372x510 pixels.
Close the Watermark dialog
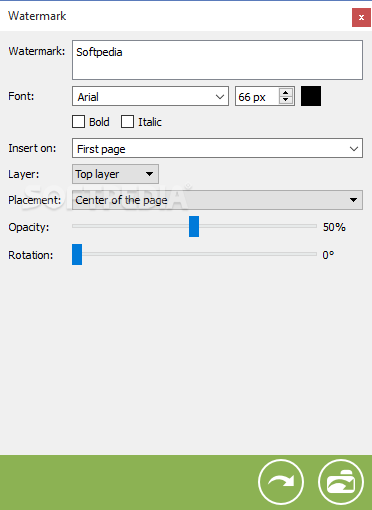(x=361, y=17)
